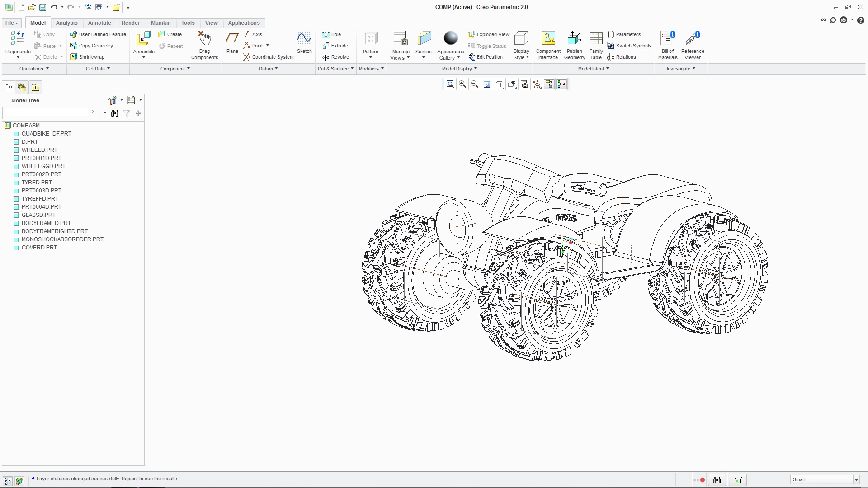This screenshot has height=488, width=868.
Task: Click the Shrinkwrap button
Action: (x=87, y=57)
